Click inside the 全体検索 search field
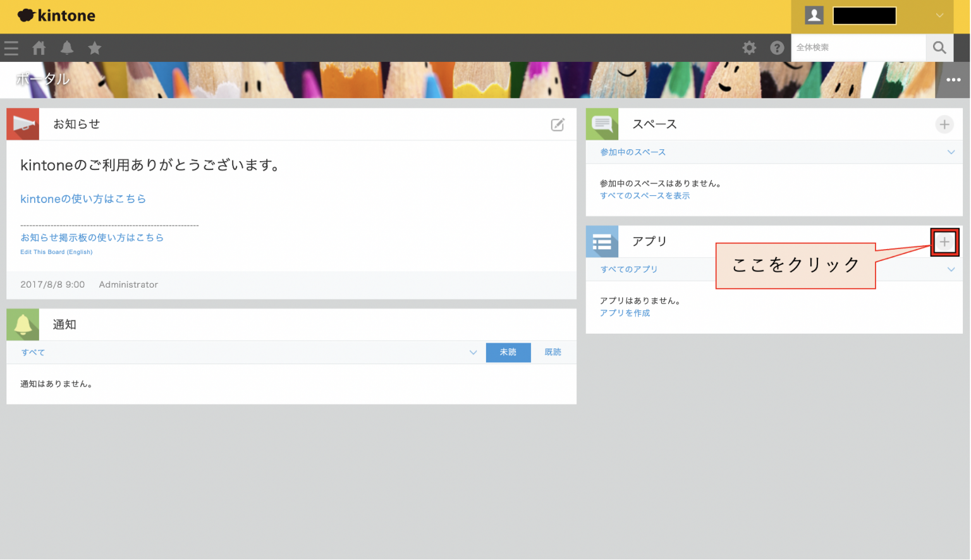 [x=860, y=47]
